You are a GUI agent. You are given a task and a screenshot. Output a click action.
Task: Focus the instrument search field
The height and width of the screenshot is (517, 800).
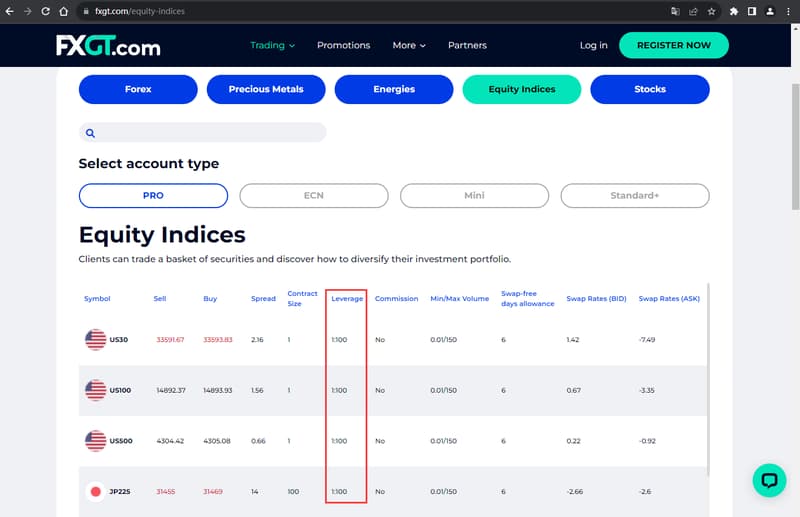click(x=210, y=133)
